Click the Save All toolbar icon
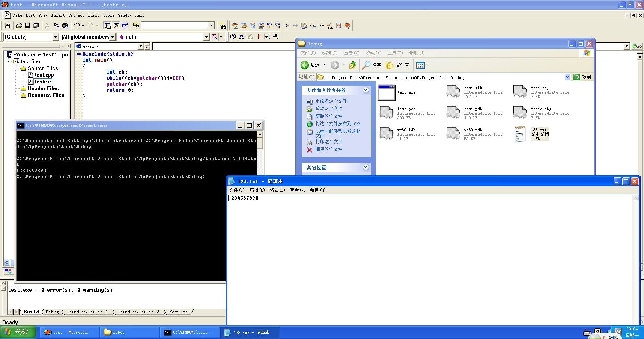Viewport: 644px width, 339px height. tap(36, 26)
